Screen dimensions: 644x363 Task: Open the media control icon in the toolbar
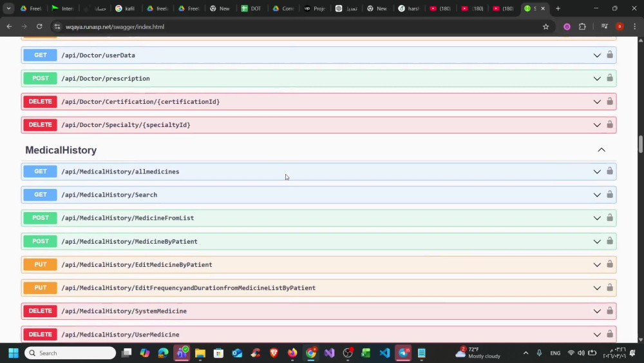click(x=604, y=26)
